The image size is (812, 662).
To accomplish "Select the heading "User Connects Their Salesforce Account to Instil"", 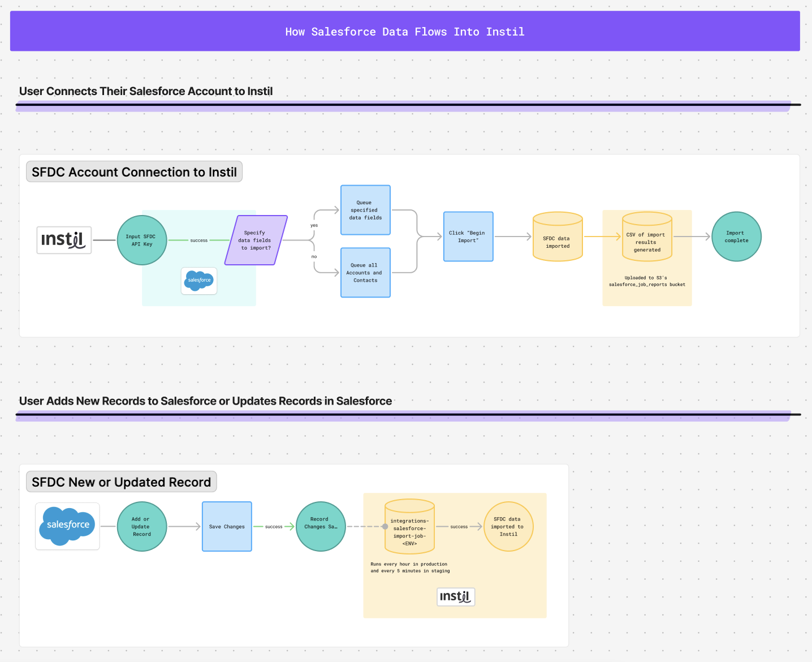I will point(146,91).
